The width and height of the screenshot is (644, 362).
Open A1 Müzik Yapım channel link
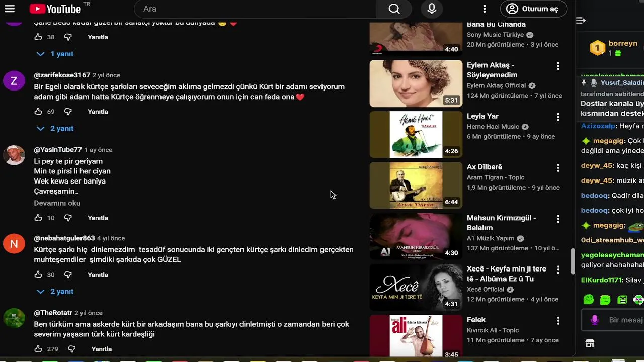491,238
